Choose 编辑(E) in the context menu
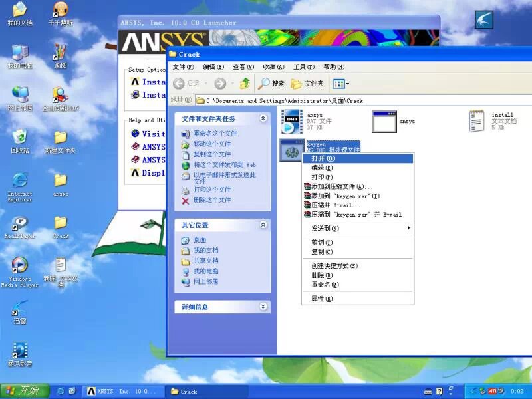This screenshot has height=399, width=532. coord(358,168)
